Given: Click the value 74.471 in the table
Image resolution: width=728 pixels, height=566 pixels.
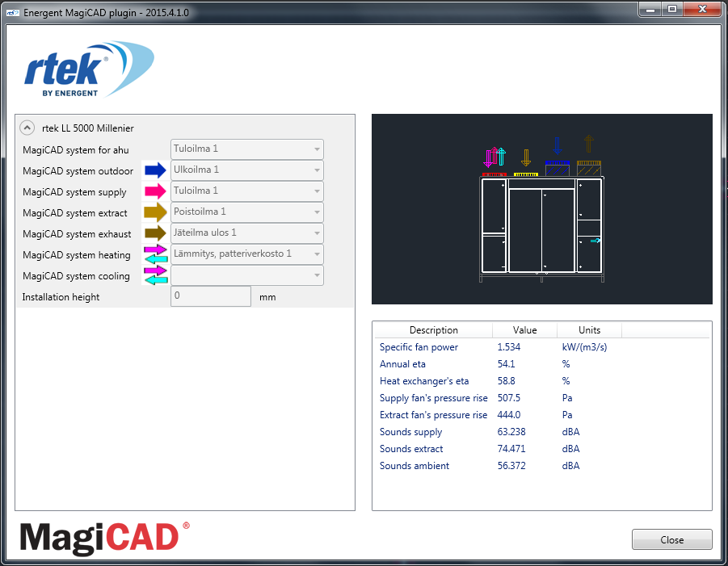Looking at the screenshot, I should [511, 449].
